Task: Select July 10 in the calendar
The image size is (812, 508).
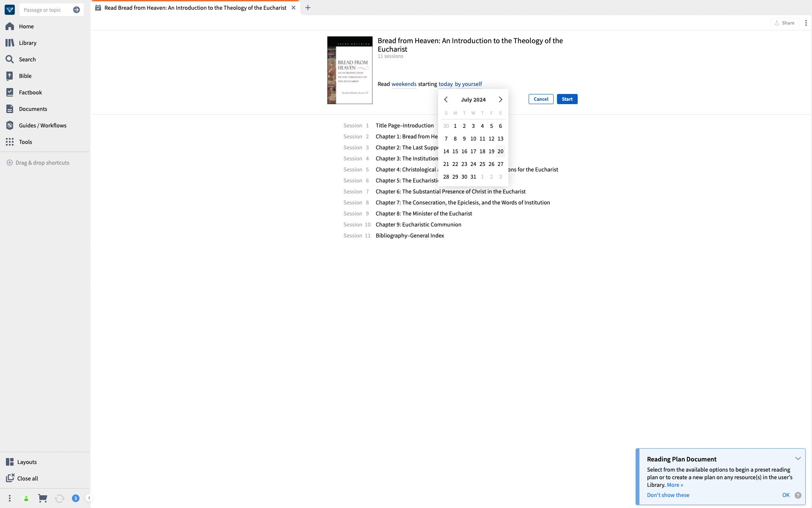Action: click(x=473, y=138)
